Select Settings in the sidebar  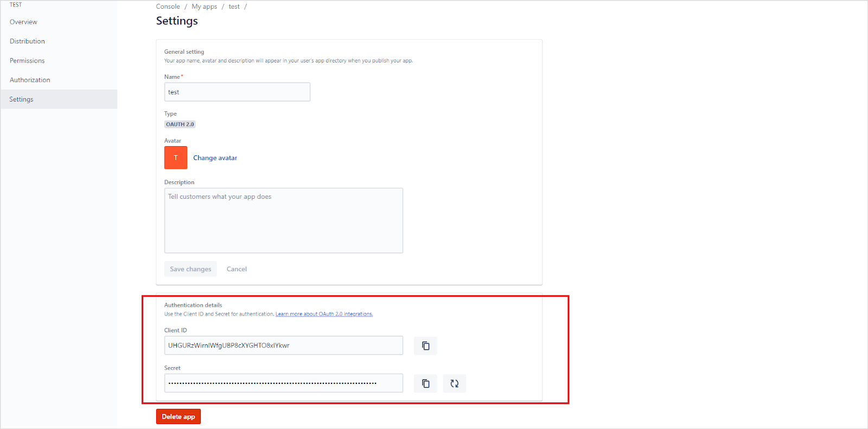[21, 99]
